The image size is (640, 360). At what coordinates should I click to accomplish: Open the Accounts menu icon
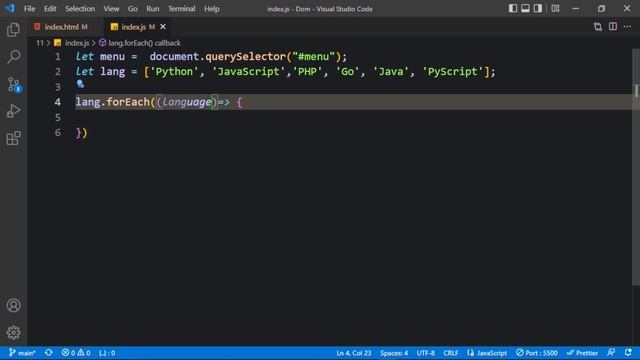(x=13, y=305)
